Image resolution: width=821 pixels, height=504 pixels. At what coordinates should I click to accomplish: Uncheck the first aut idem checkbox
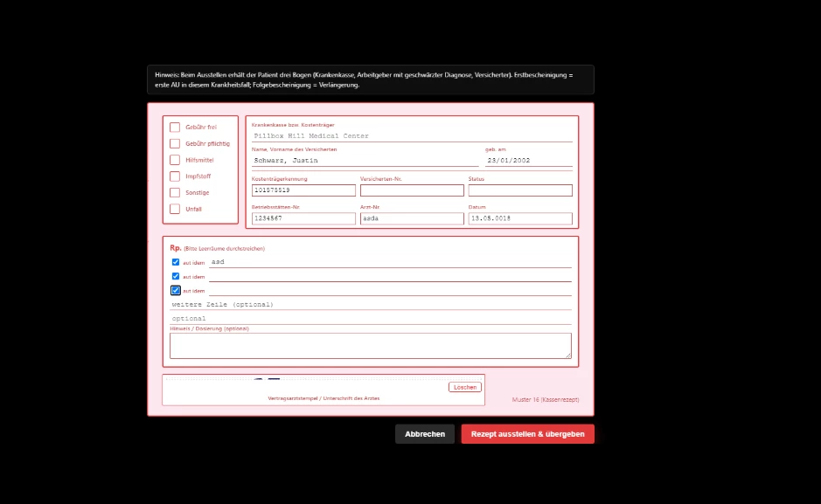click(176, 262)
